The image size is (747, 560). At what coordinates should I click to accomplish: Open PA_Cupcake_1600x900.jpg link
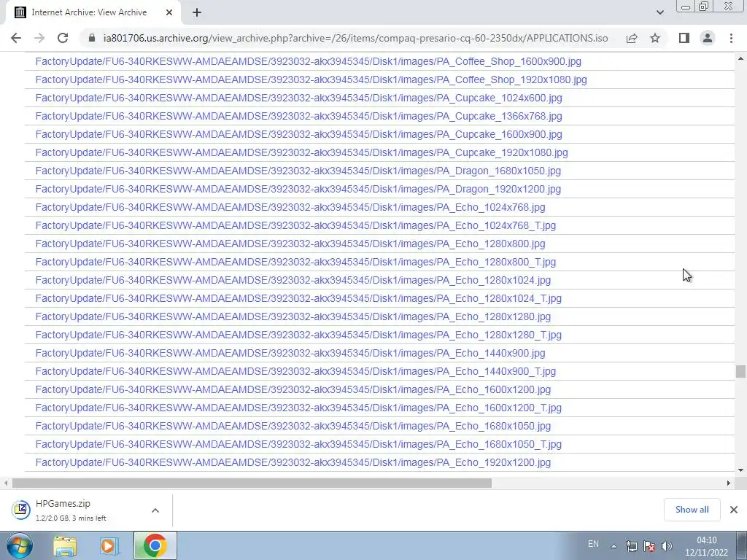point(298,134)
